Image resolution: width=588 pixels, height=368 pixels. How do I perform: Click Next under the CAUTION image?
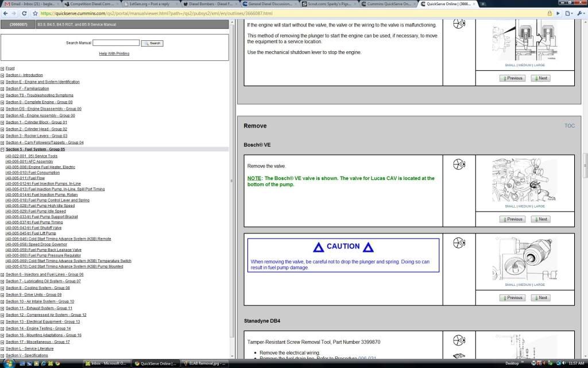(540, 298)
